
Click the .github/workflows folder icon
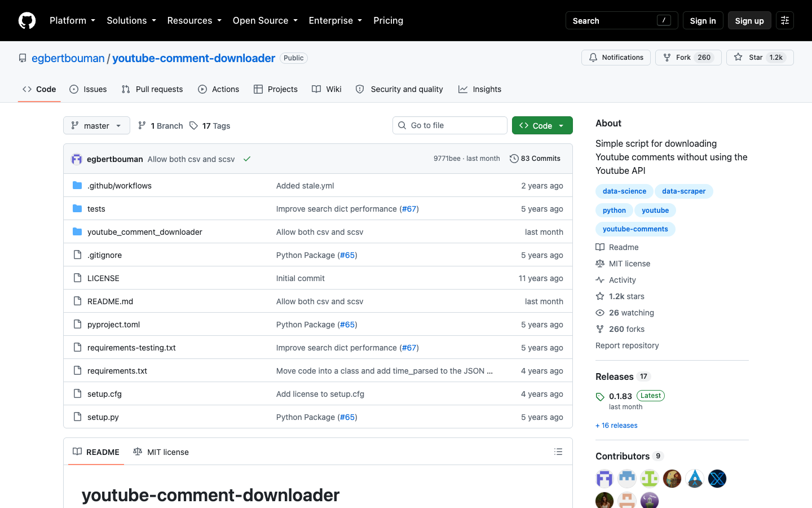[77, 185]
